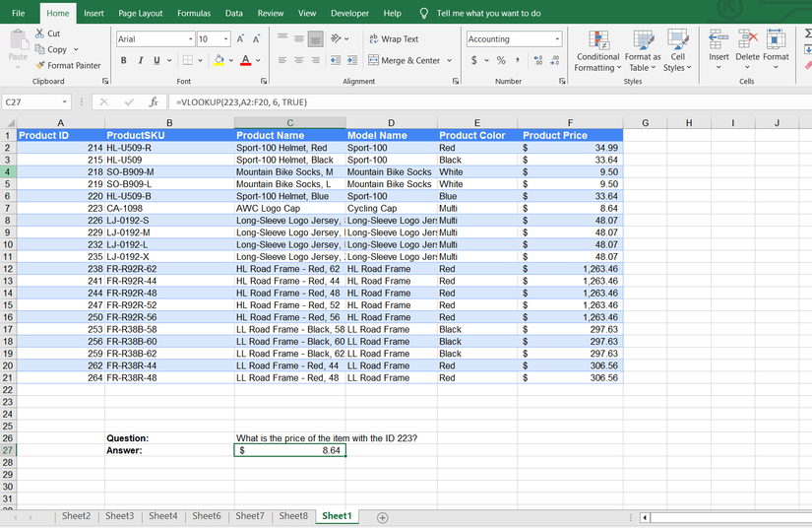Click the Format Painter brush icon
The height and width of the screenshot is (528, 812).
40,65
